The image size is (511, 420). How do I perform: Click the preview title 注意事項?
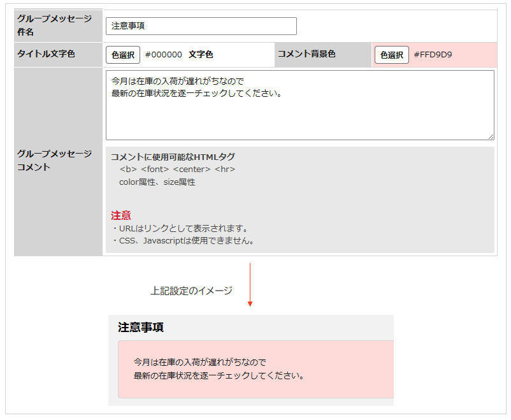tap(141, 327)
